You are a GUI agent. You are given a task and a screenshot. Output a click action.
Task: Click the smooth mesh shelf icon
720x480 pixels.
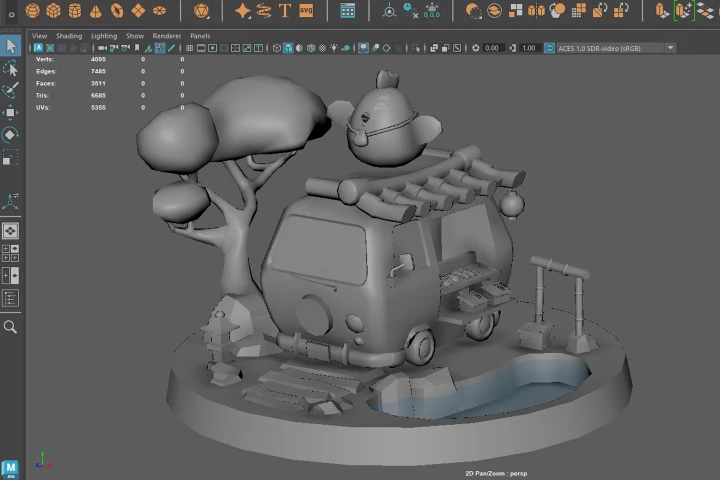(557, 11)
